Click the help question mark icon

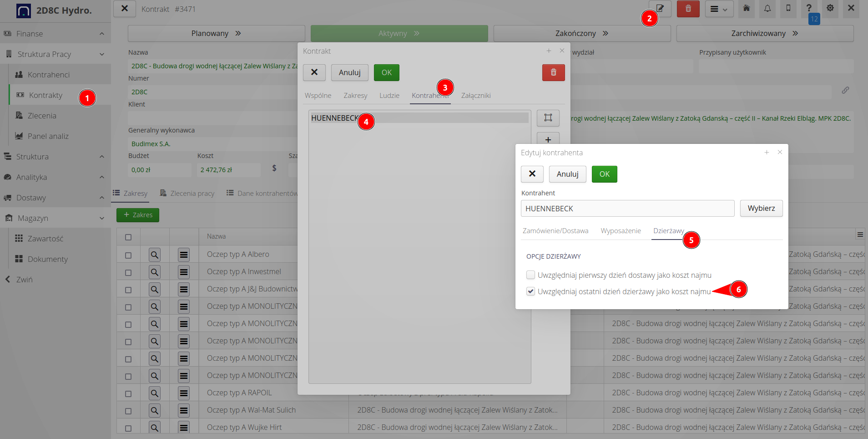809,9
